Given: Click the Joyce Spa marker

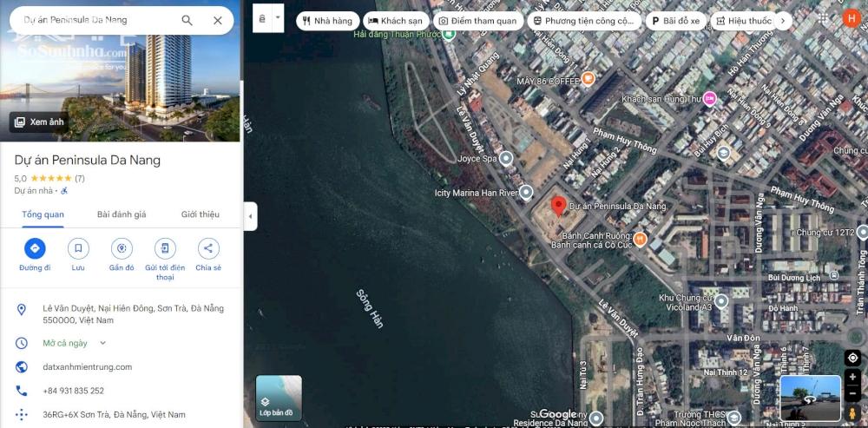Looking at the screenshot, I should pos(505,159).
